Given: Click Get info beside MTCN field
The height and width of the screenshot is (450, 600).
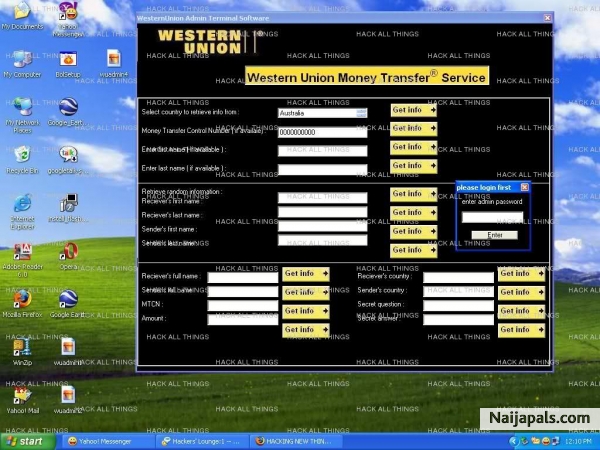Looking at the screenshot, I should [306, 311].
